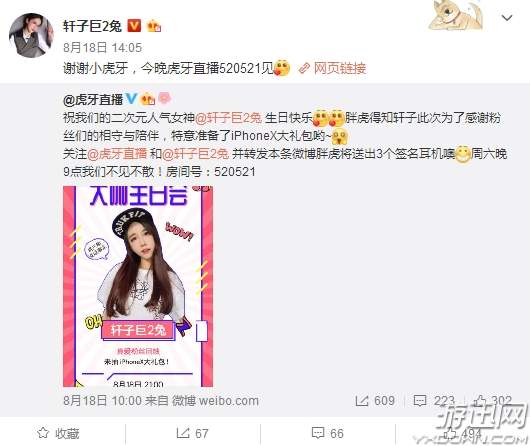The width and height of the screenshot is (530, 446).
Task: Repost this post via the 67 button
Action: [x=192, y=433]
